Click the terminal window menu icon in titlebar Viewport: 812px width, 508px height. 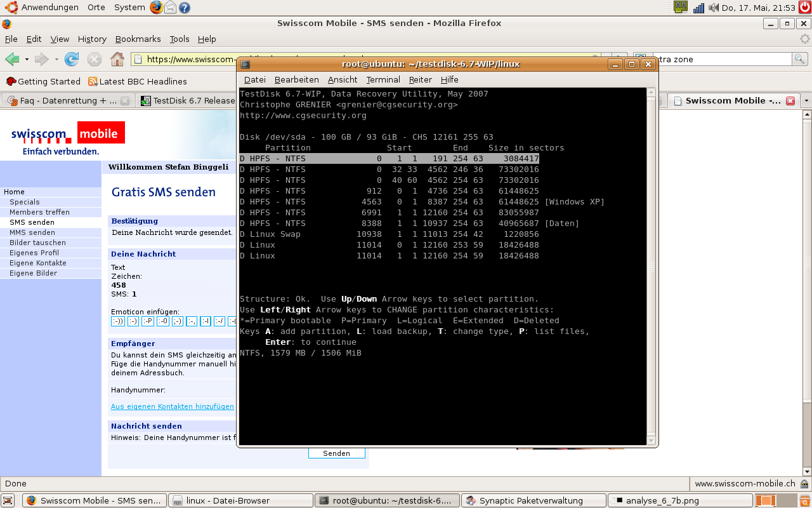tap(246, 64)
